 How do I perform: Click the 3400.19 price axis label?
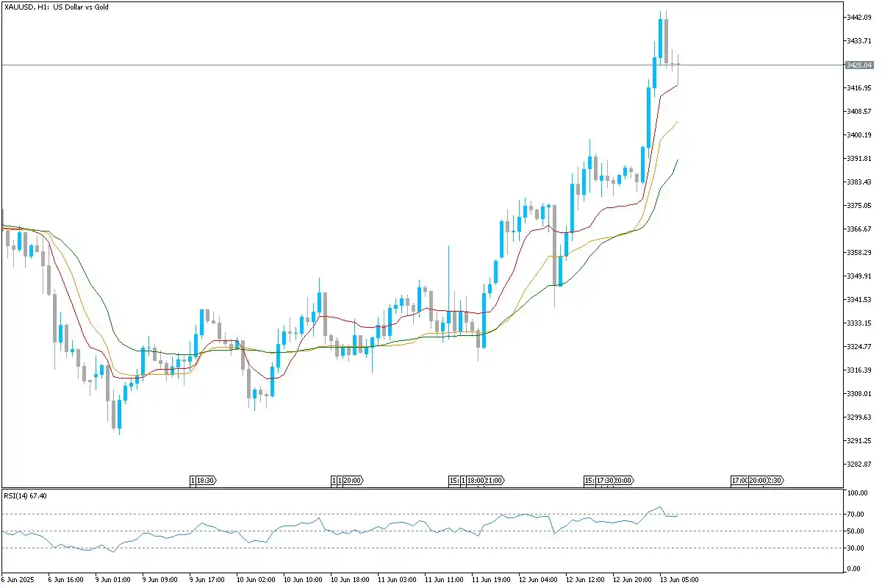click(x=858, y=135)
